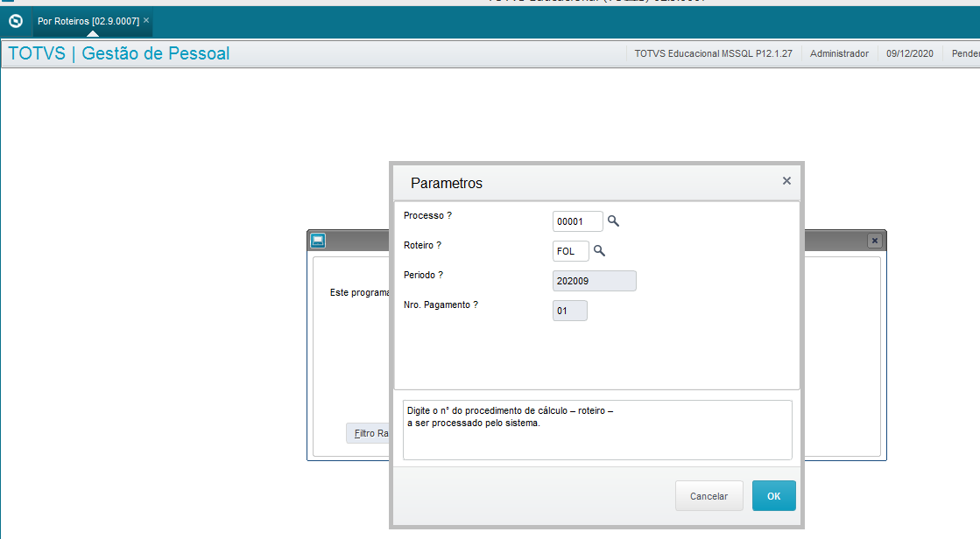Confirm parameters with OK button
The image size is (980, 539).
pyautogui.click(x=773, y=496)
